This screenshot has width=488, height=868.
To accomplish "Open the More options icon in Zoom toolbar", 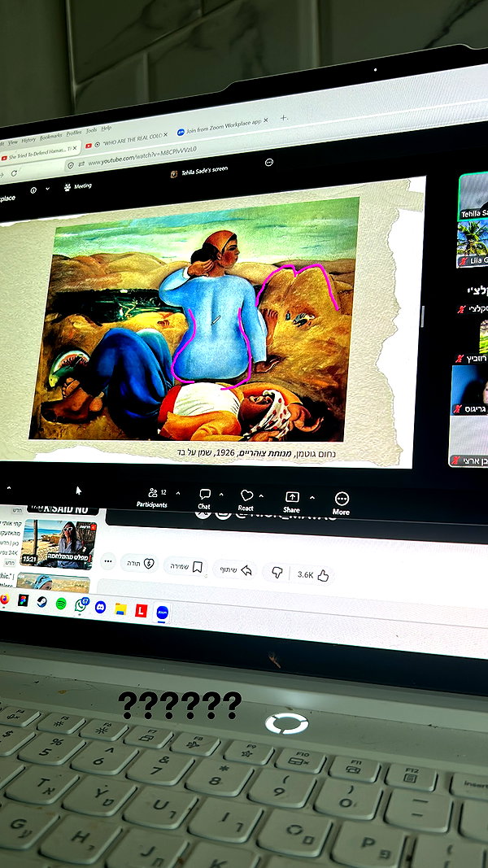I will coord(342,504).
